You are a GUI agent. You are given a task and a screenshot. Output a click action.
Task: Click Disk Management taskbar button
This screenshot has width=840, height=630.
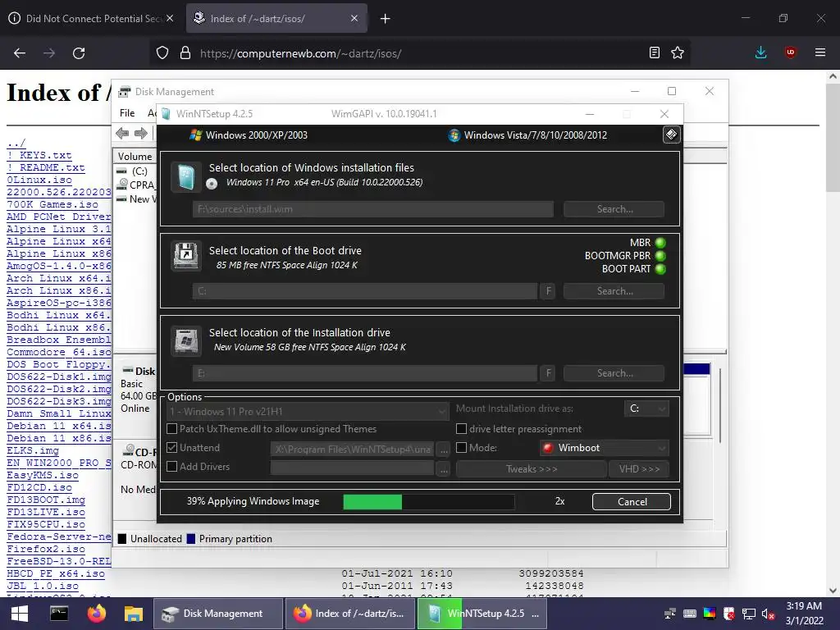pos(218,614)
